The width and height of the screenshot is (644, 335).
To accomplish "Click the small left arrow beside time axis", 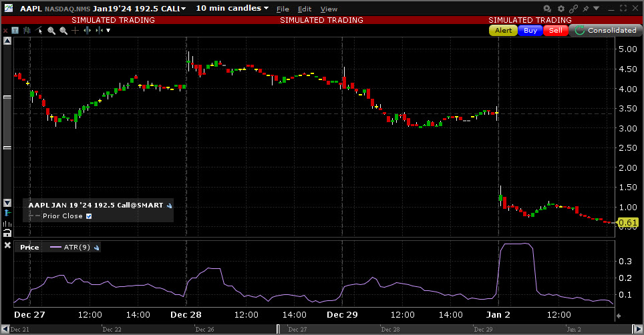I will [x=619, y=316].
